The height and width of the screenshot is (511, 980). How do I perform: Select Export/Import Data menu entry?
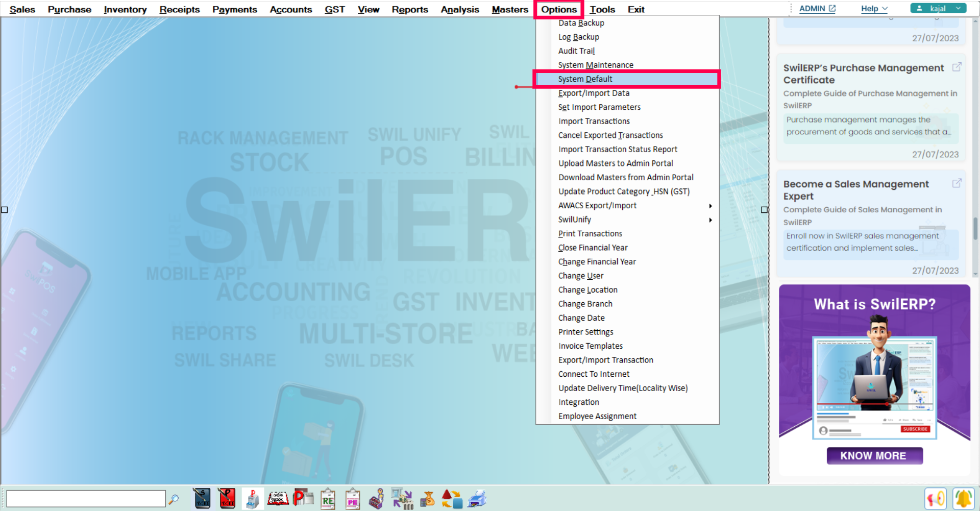click(x=628, y=93)
